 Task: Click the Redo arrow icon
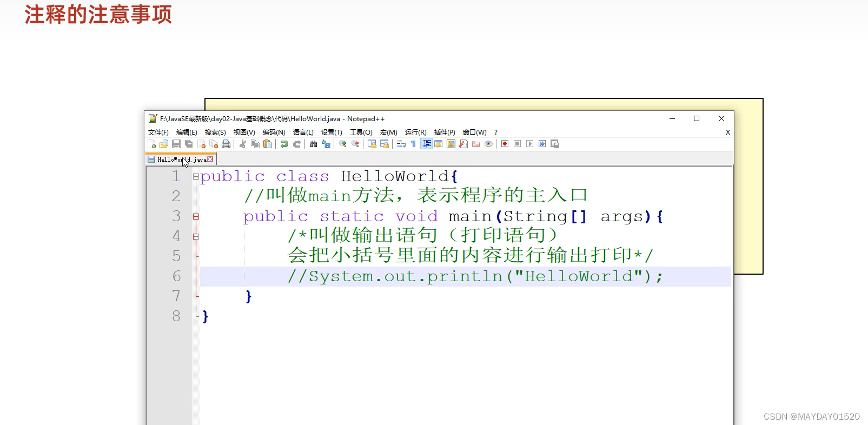click(297, 144)
